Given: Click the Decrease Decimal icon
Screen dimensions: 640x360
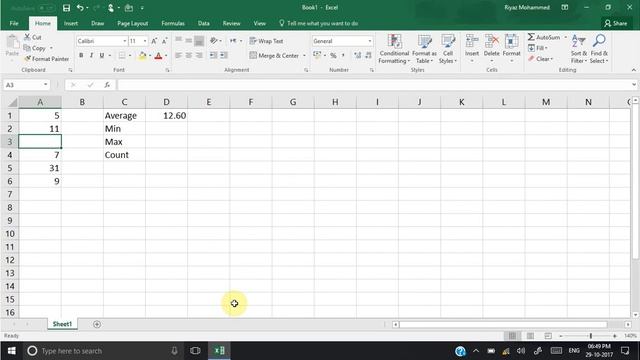Looking at the screenshot, I should tap(368, 55).
